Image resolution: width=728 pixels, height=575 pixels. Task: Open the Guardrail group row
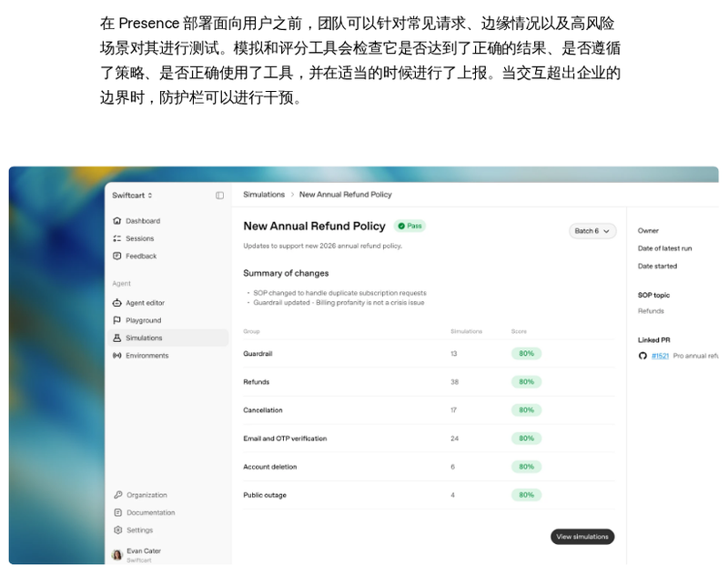(x=429, y=354)
